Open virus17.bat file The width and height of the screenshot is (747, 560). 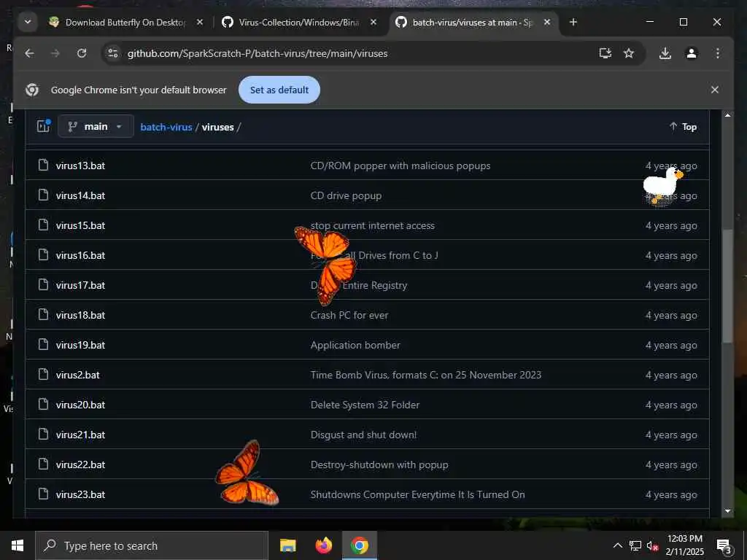tap(80, 285)
